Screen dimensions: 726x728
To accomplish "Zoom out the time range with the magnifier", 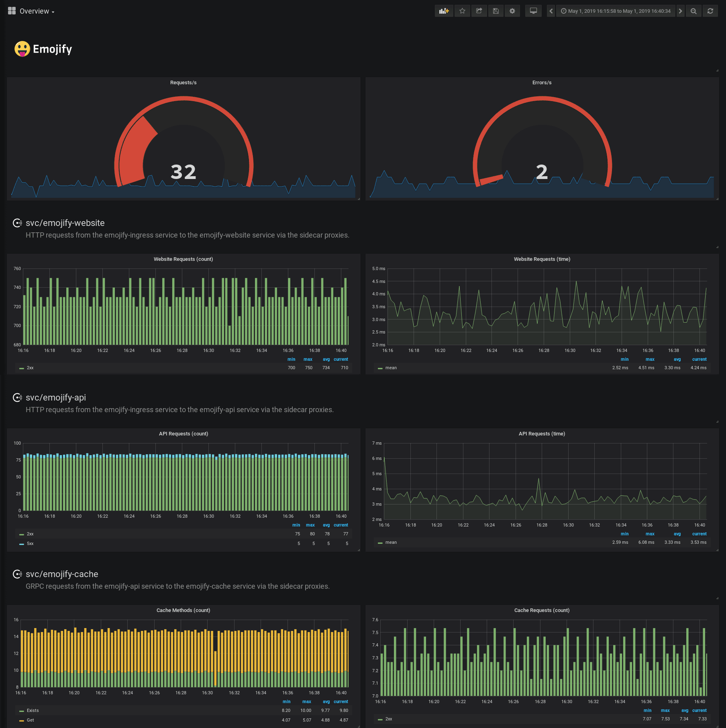I will 693,11.
